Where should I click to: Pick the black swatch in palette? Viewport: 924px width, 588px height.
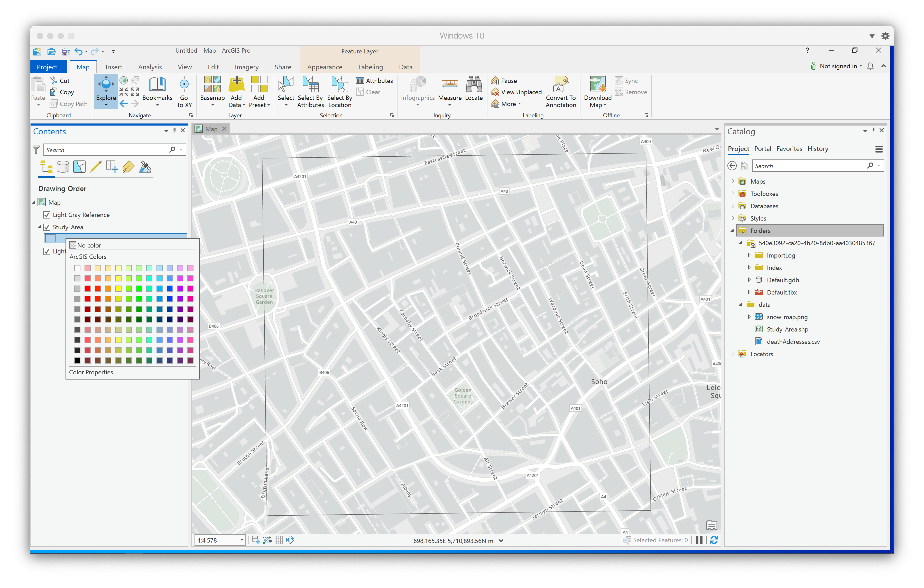(x=77, y=360)
